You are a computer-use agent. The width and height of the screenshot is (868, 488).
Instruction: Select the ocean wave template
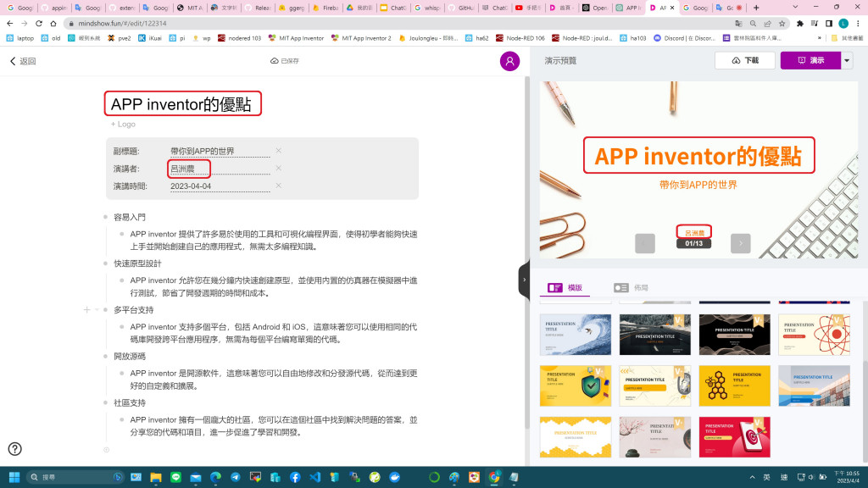pyautogui.click(x=576, y=335)
